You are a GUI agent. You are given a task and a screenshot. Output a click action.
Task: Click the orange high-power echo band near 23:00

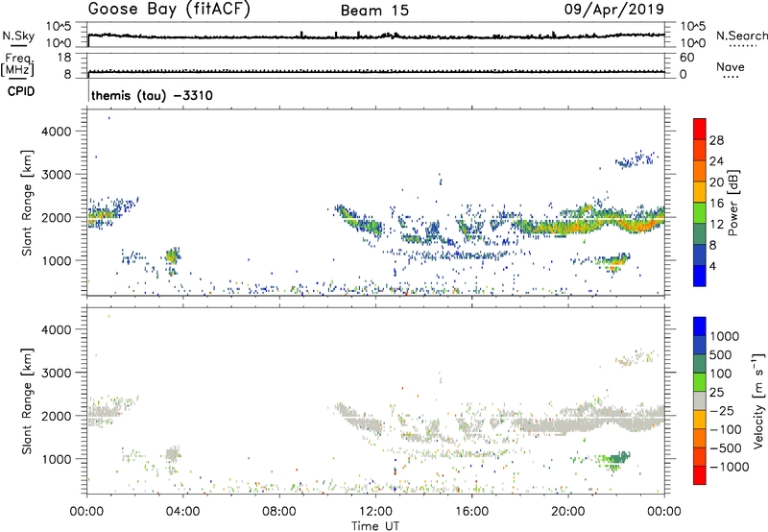click(x=640, y=226)
